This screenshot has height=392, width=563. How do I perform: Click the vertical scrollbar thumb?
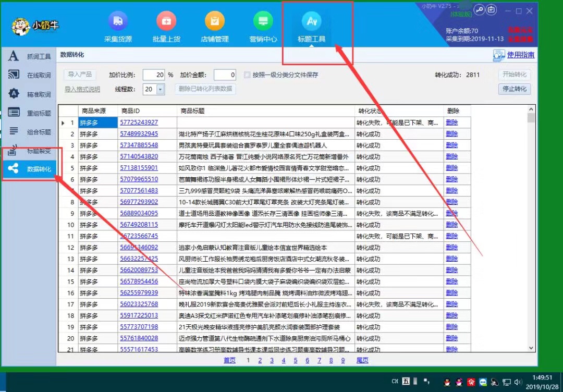[x=531, y=118]
